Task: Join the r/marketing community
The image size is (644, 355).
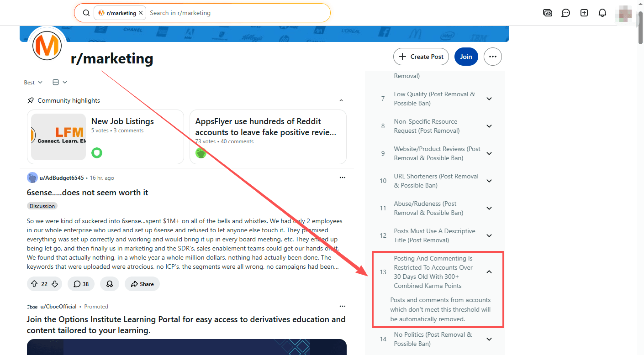Action: [466, 57]
